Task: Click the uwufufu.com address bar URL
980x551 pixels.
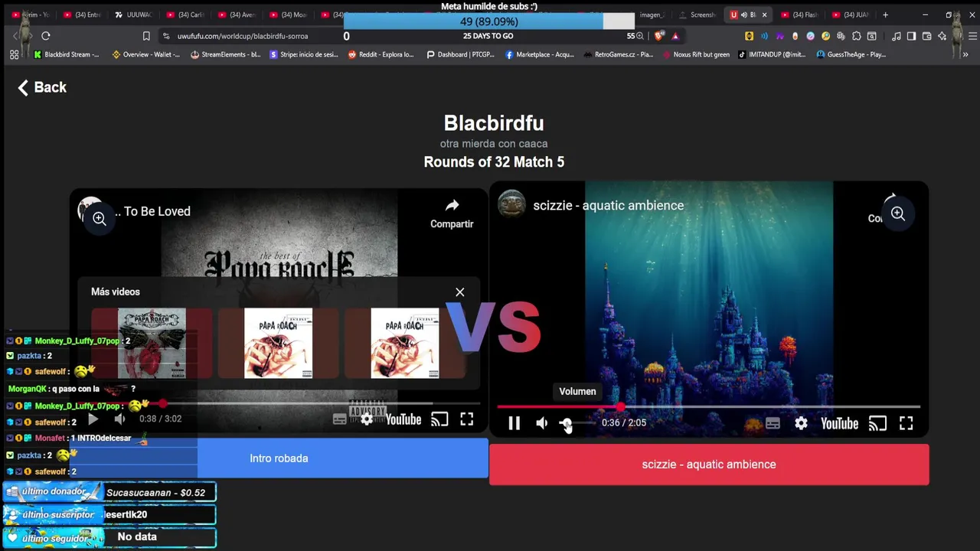Action: coord(243,36)
